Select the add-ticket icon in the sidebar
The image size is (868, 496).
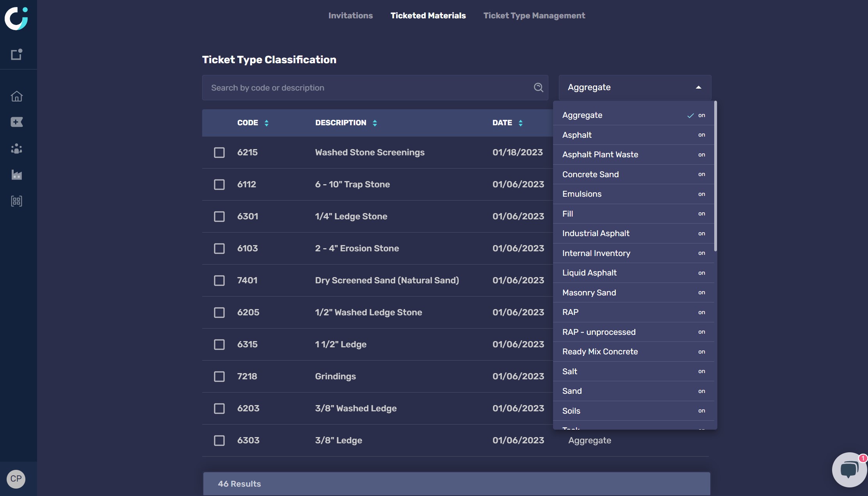tap(17, 122)
